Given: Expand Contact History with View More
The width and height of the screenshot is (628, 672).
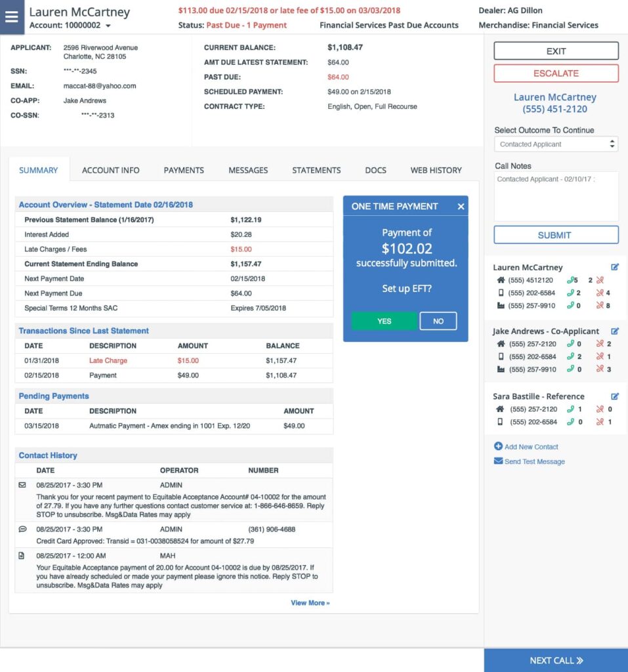Looking at the screenshot, I should coord(309,602).
